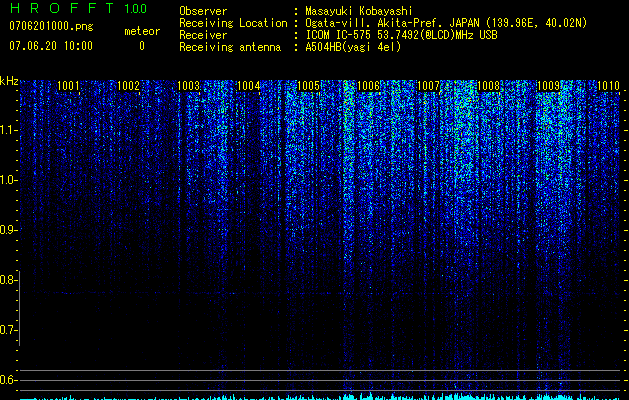629x400 pixels.
Task: Click the kHz axis unit label
Action: pos(9,81)
